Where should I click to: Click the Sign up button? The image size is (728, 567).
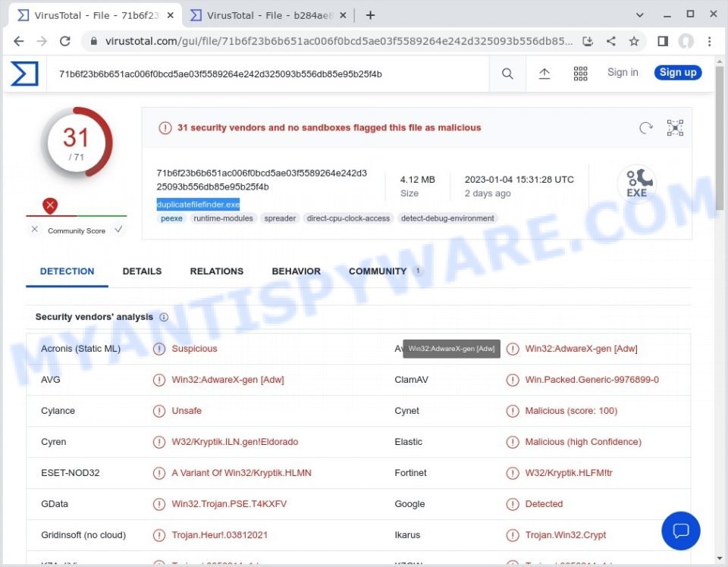pos(678,72)
